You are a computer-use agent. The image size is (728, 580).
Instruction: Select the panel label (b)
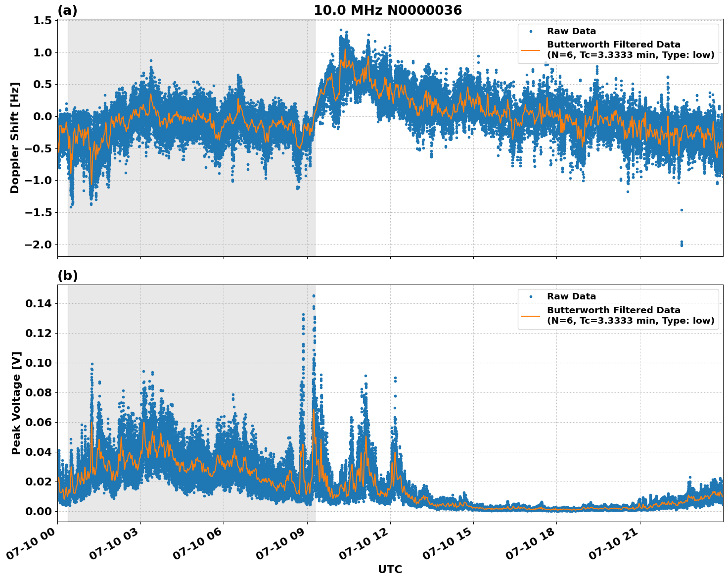click(68, 275)
